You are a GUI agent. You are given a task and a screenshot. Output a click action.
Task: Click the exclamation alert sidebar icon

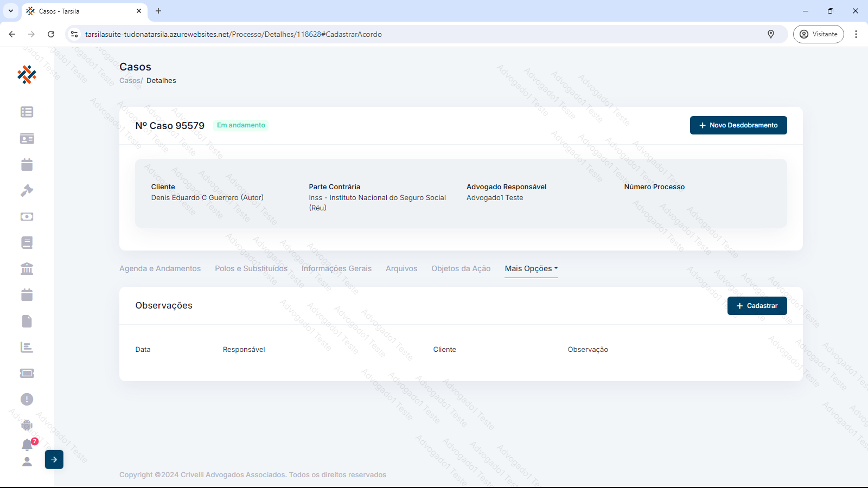pyautogui.click(x=27, y=400)
